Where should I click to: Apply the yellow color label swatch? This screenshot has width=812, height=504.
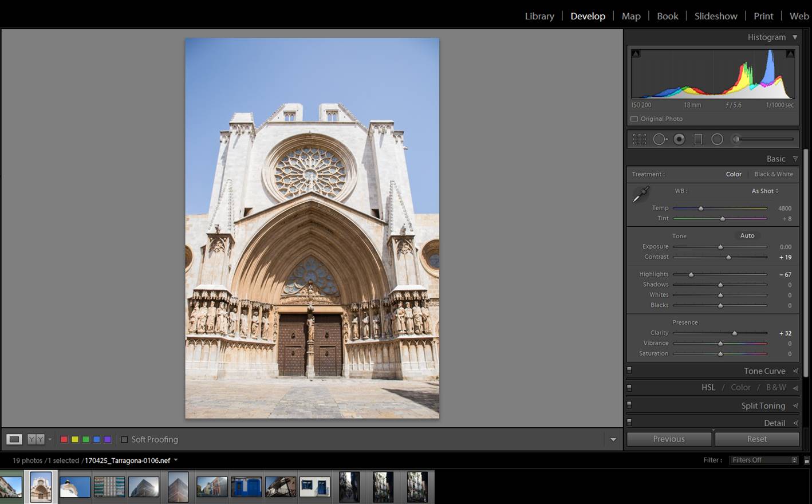[75, 439]
